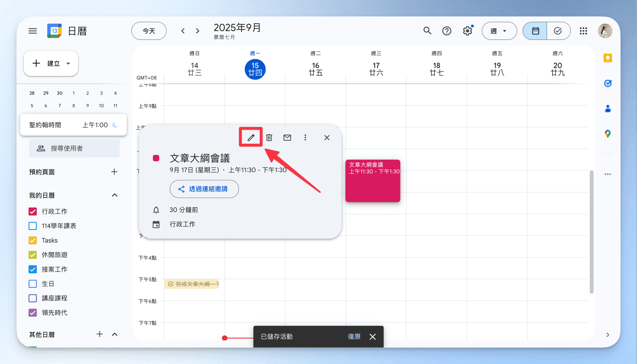Open the Google apps grid
Screen dimensions: 637x364
pyautogui.click(x=583, y=31)
